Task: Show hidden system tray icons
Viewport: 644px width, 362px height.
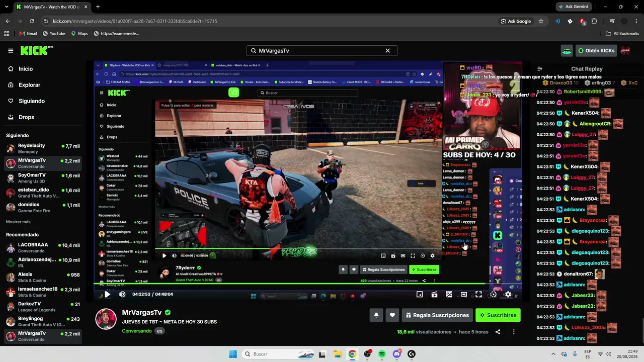Action: click(x=553, y=354)
